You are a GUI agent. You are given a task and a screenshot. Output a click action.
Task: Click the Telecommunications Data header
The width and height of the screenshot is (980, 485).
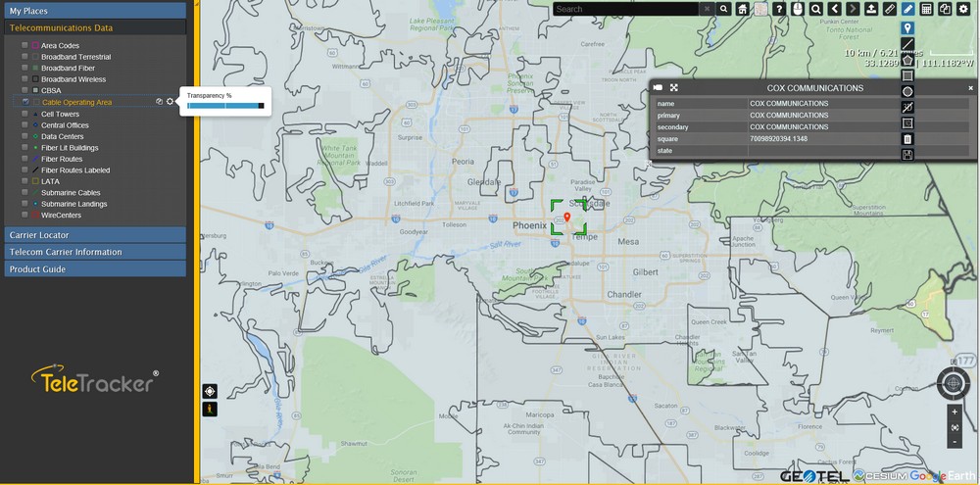pyautogui.click(x=94, y=28)
